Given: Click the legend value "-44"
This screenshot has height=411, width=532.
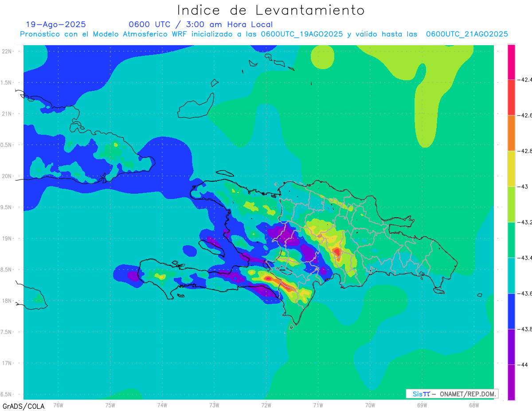Looking at the screenshot, I should click(x=523, y=364).
